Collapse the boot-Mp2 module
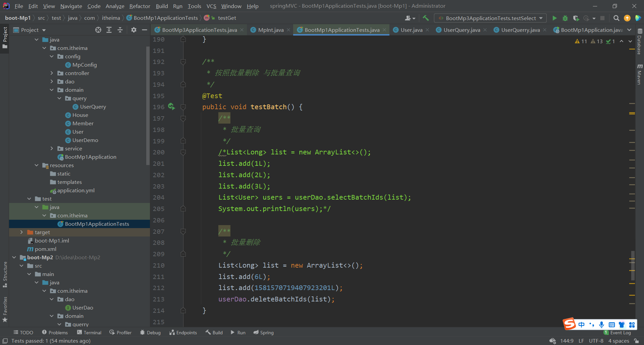The width and height of the screenshot is (644, 345). (x=14, y=257)
